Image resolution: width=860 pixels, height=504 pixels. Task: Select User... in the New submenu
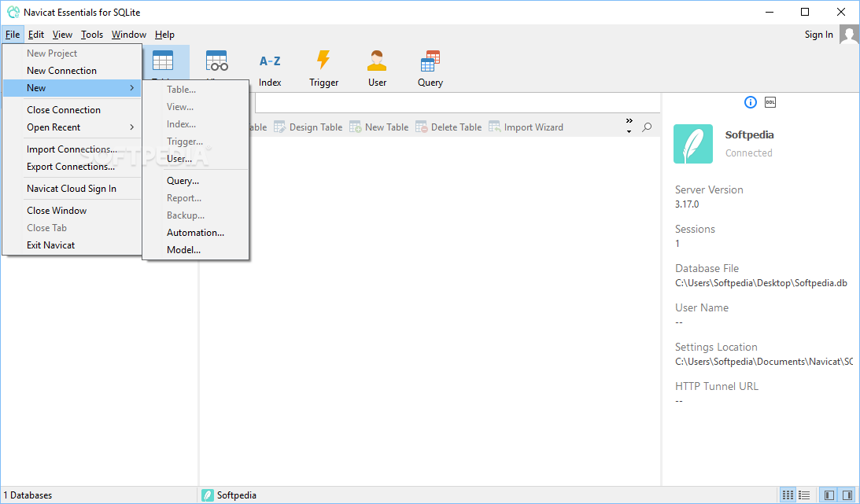tap(196, 159)
